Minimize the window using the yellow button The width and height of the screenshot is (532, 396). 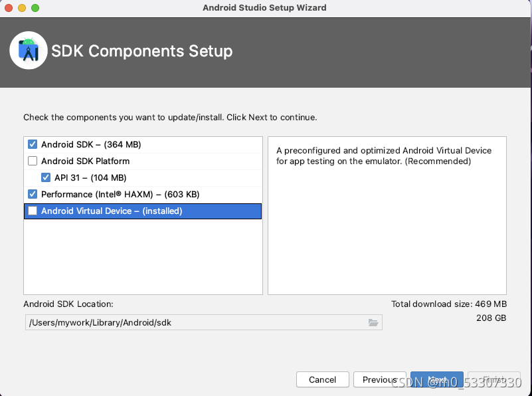click(22, 8)
